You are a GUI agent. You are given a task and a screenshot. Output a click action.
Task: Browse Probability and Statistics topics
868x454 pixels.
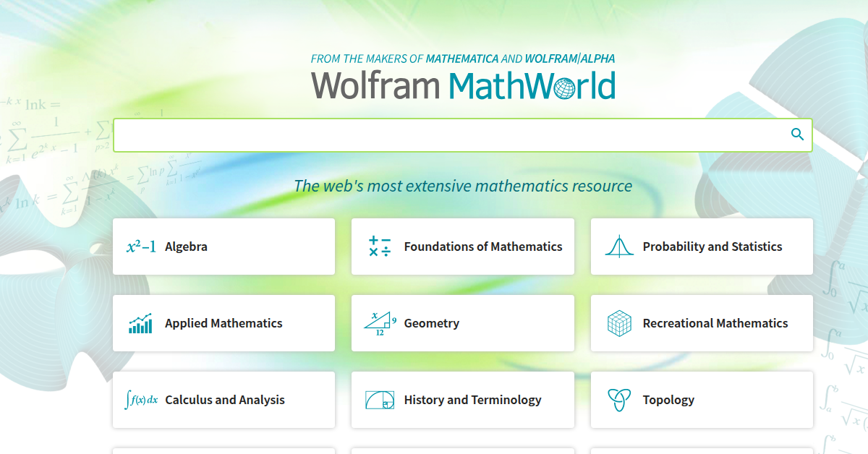pos(712,247)
